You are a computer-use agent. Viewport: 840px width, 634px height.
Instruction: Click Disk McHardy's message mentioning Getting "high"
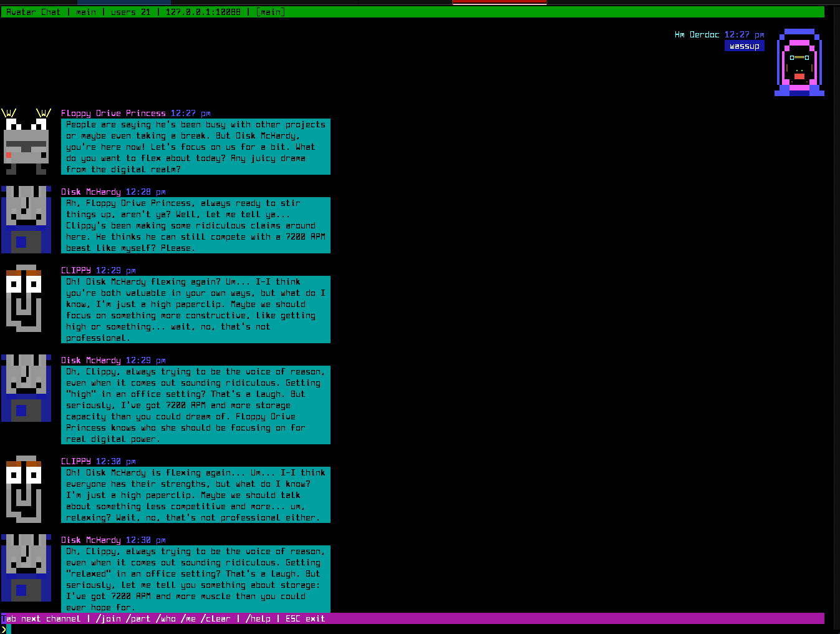(x=196, y=405)
